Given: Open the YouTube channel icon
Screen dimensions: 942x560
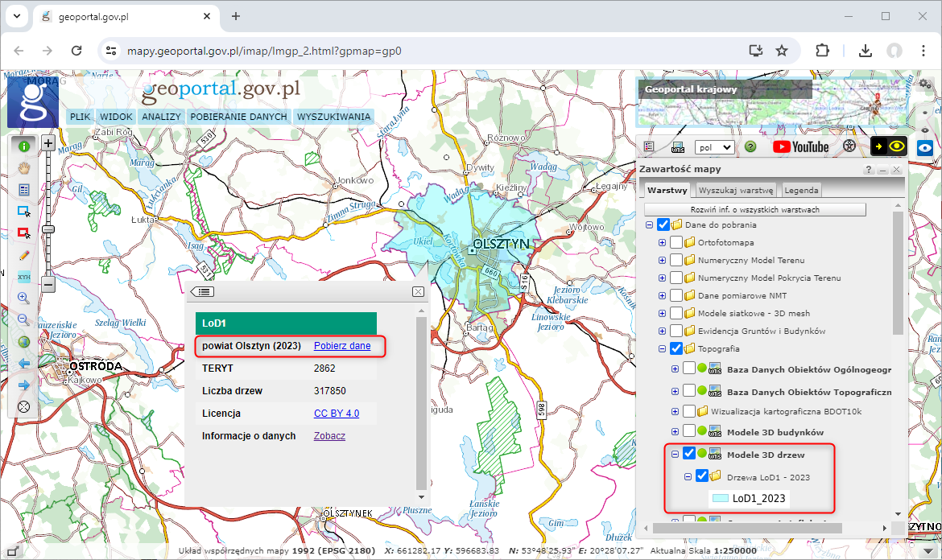Looking at the screenshot, I should [800, 147].
